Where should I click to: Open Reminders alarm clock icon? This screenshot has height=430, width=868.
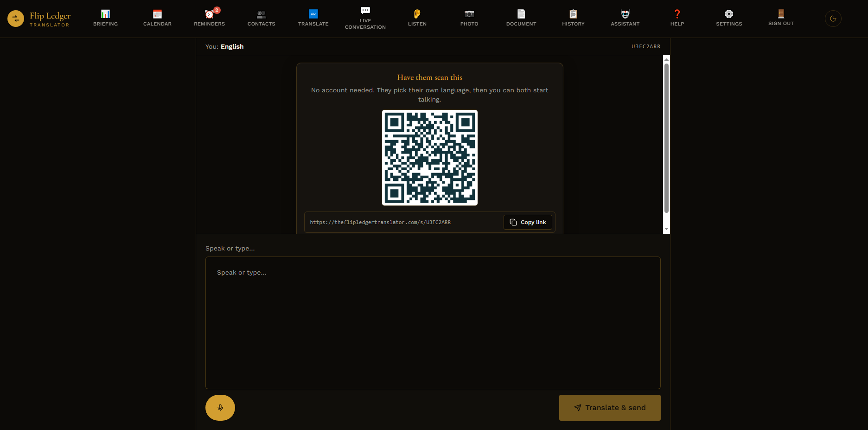209,14
